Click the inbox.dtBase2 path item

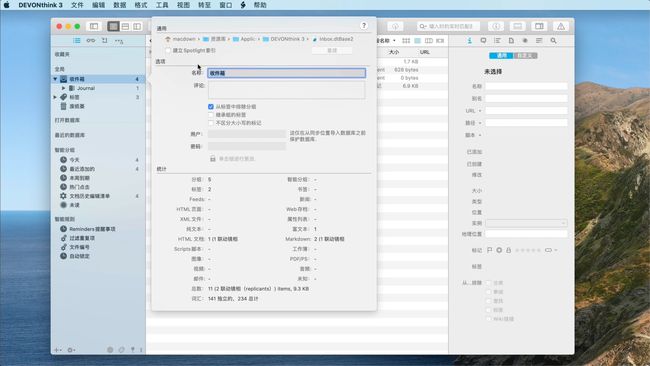(333, 39)
